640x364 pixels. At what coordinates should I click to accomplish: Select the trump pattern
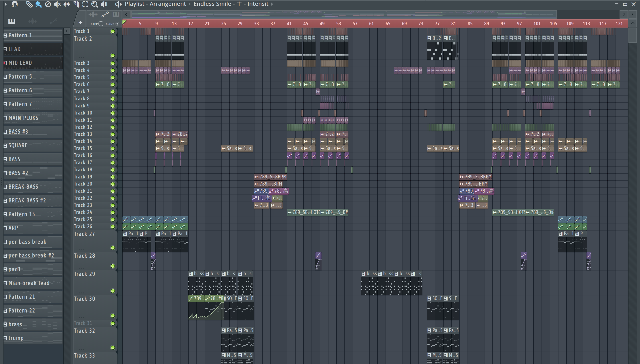pyautogui.click(x=33, y=338)
